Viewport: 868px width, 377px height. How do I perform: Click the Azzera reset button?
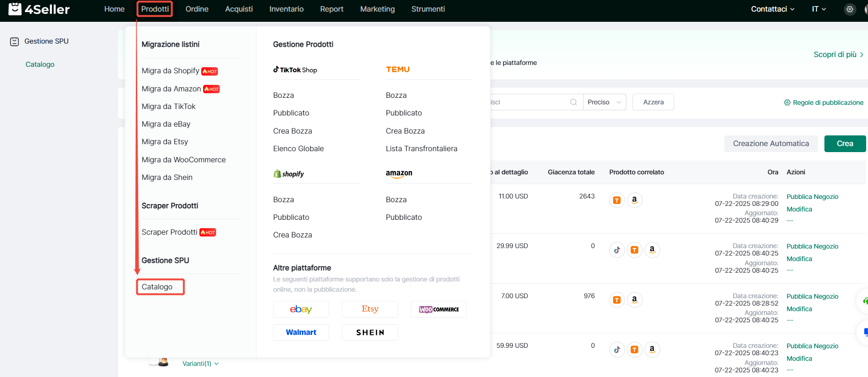pyautogui.click(x=653, y=102)
